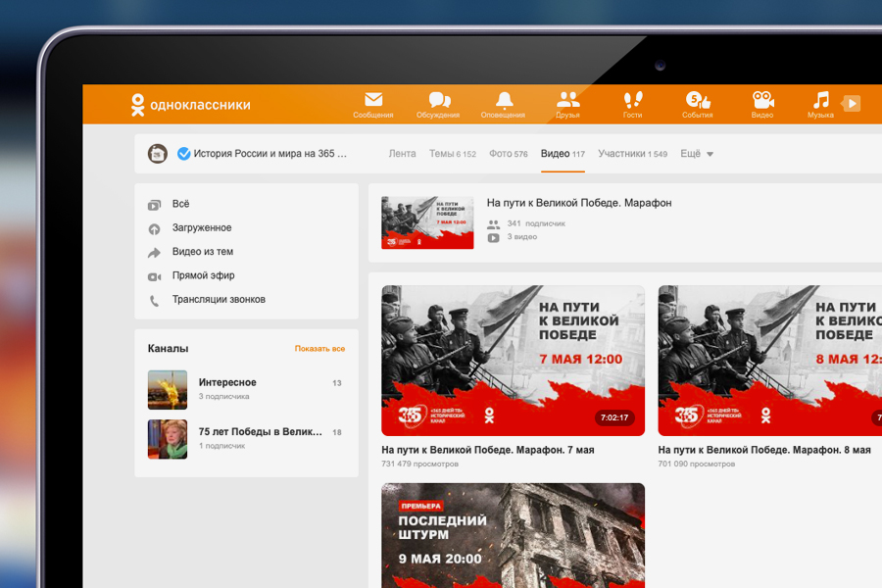Open На пути к Великой Победе. Марафон heading
The image size is (882, 588).
tap(579, 203)
